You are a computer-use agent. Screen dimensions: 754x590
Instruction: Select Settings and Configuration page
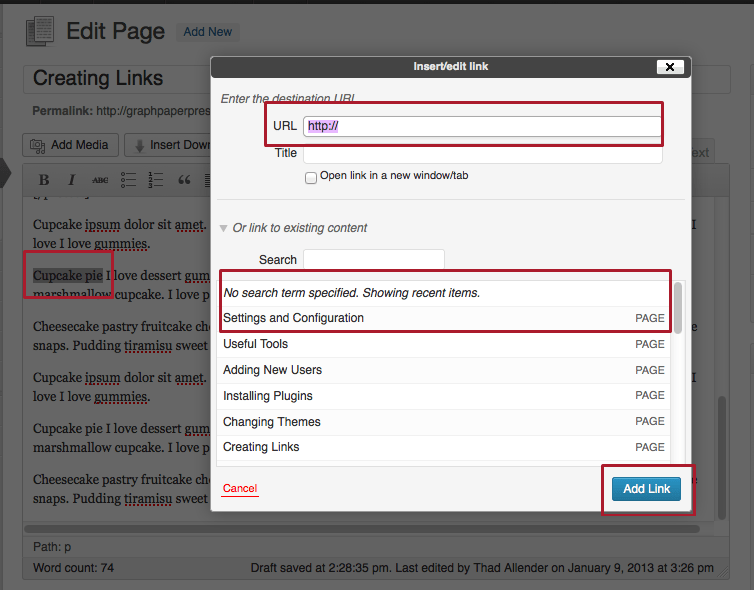(444, 318)
